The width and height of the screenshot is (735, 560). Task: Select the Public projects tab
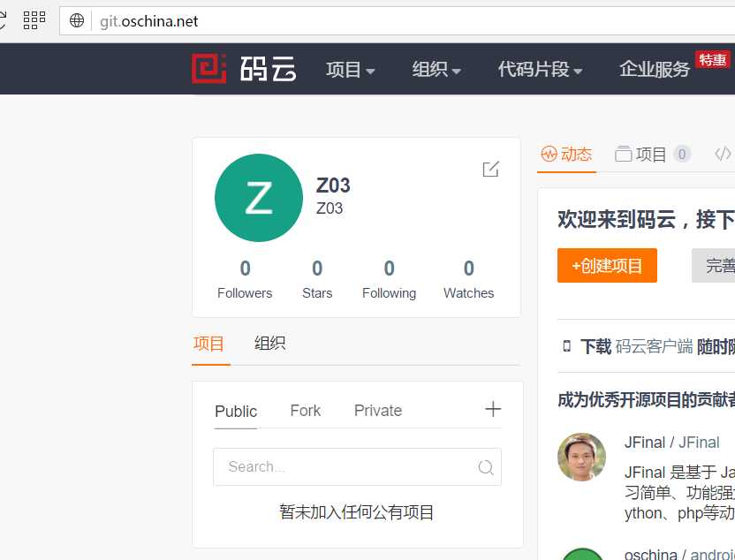pos(236,411)
